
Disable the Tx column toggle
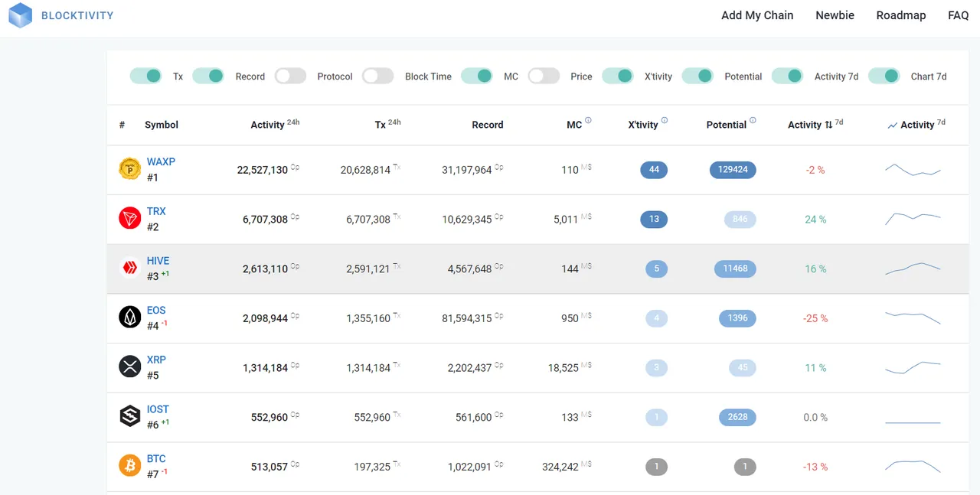point(145,76)
